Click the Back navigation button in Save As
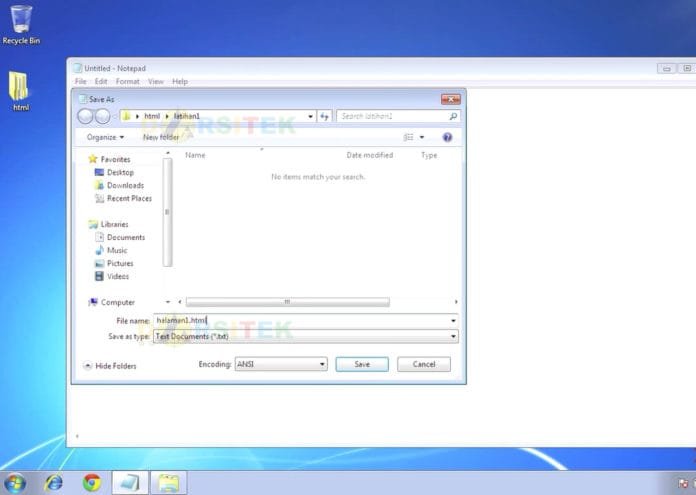The height and width of the screenshot is (495, 696). click(86, 116)
